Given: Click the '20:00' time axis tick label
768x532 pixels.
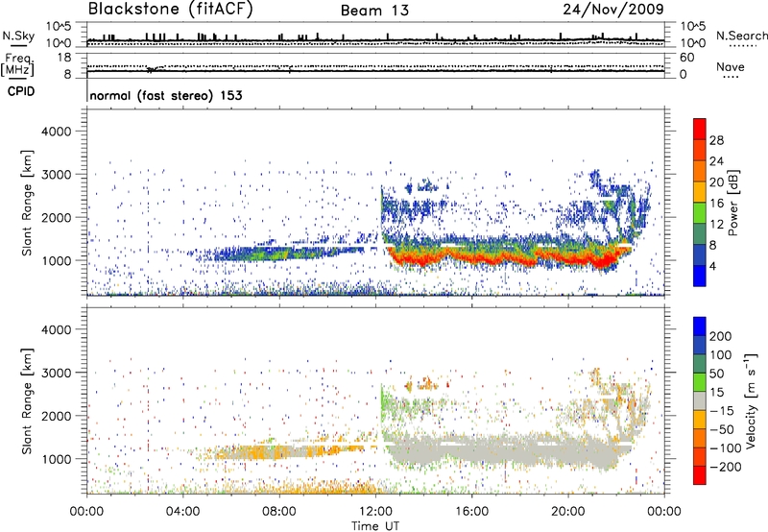Looking at the screenshot, I should 568,512.
